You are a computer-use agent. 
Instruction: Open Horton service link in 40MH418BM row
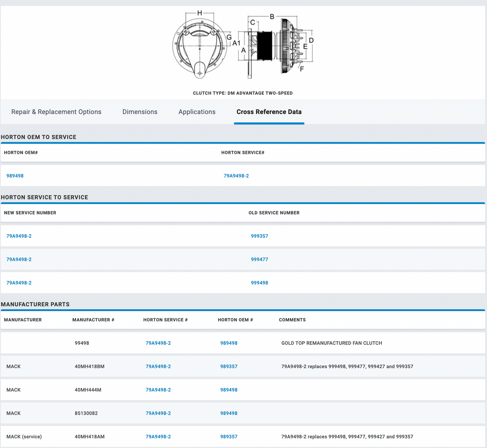coord(158,367)
